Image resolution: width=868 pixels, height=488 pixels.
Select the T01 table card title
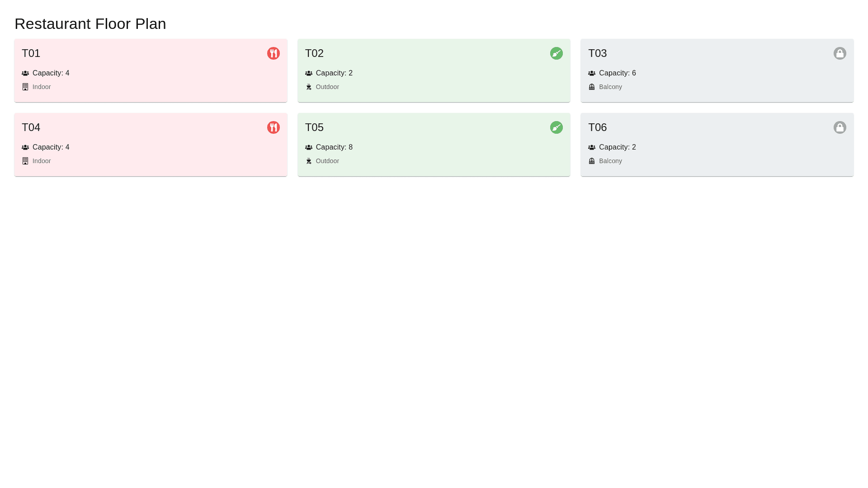[31, 53]
